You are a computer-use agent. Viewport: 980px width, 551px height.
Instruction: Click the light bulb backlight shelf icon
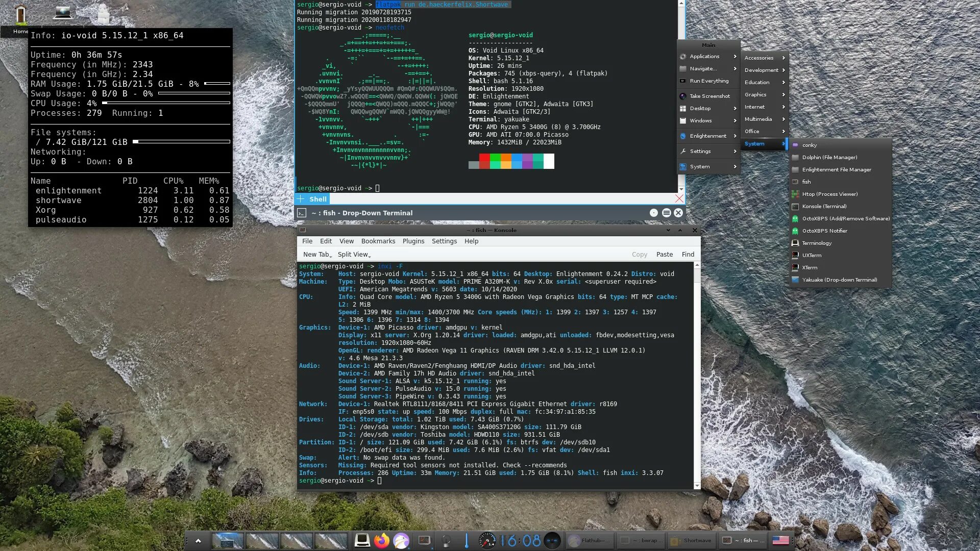pos(446,541)
